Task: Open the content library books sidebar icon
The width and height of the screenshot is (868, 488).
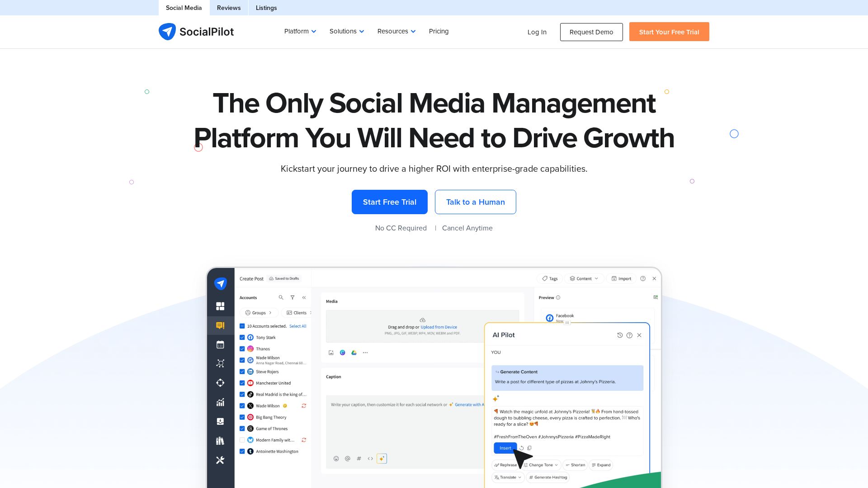Action: [x=220, y=441]
